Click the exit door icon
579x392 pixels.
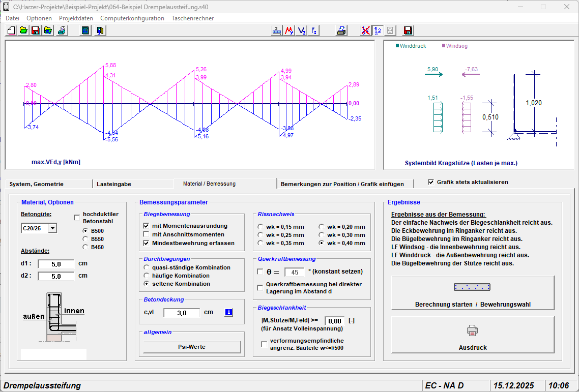coord(100,31)
